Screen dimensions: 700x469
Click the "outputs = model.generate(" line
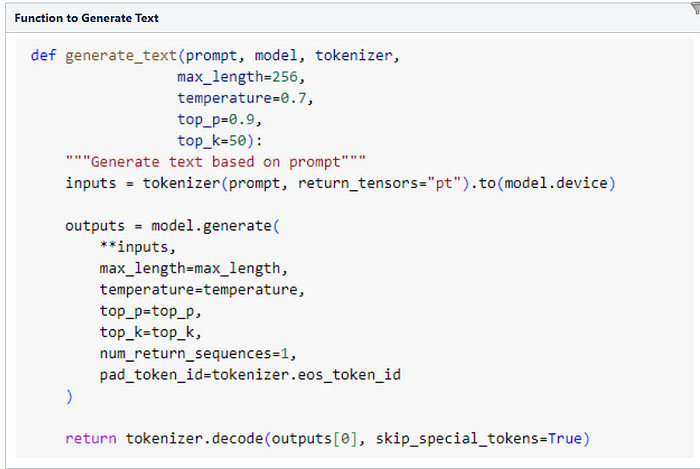172,226
